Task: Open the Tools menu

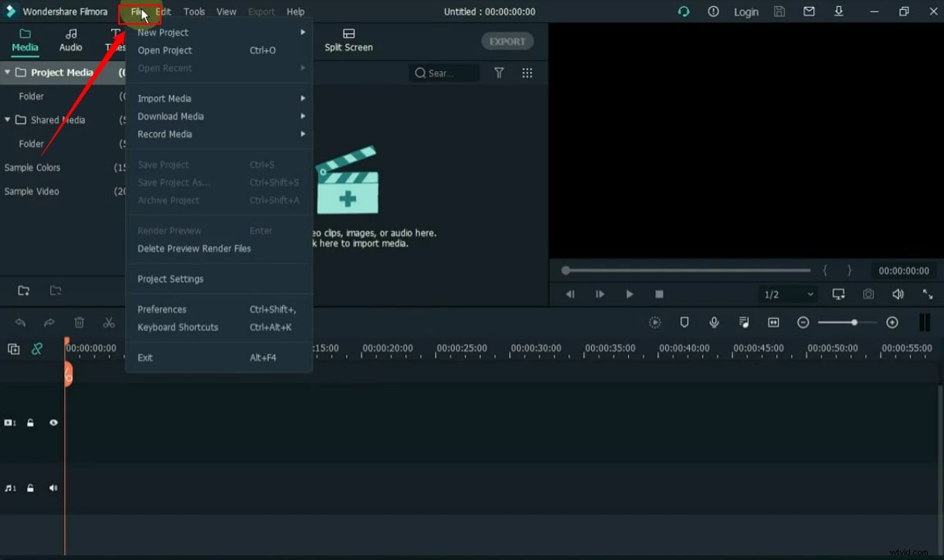Action: point(194,11)
